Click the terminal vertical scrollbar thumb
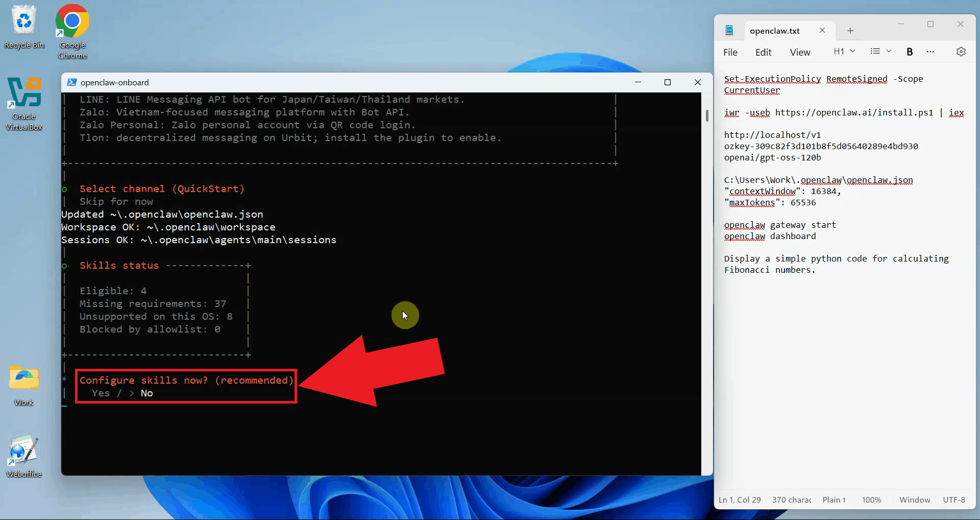Screen dimensions: 980x520 click(707, 116)
